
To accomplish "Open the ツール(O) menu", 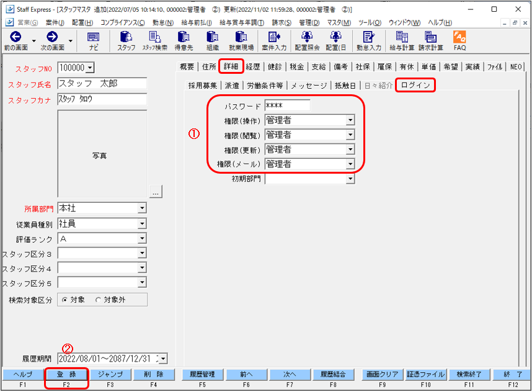I will pyautogui.click(x=370, y=23).
